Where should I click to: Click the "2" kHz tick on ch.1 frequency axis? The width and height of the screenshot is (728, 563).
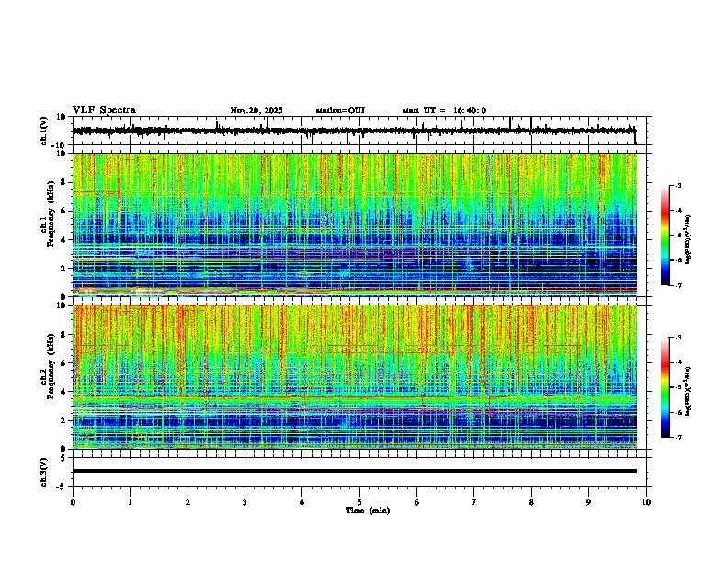[63, 268]
